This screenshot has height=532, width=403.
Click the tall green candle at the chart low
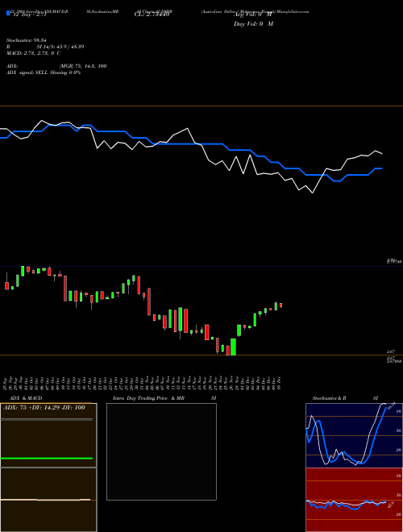233,347
